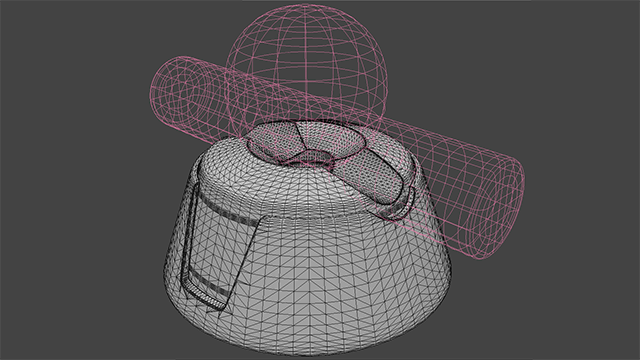This screenshot has width=640, height=360.
Task: Click the bottom rim of the gray cap
Action: click(309, 347)
